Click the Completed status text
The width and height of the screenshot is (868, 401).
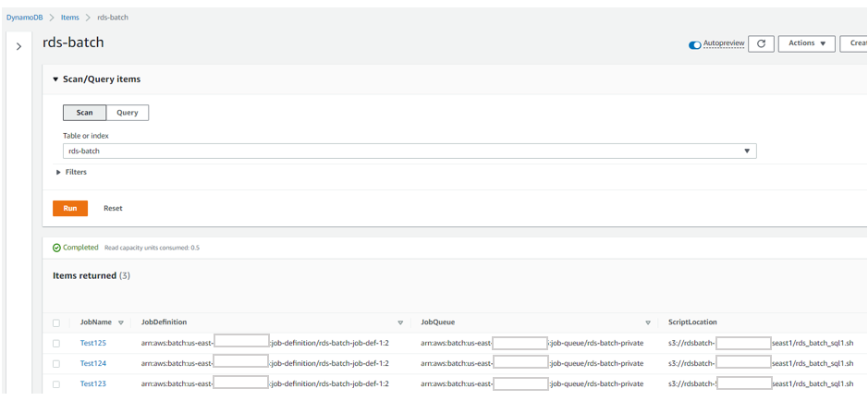click(x=80, y=248)
